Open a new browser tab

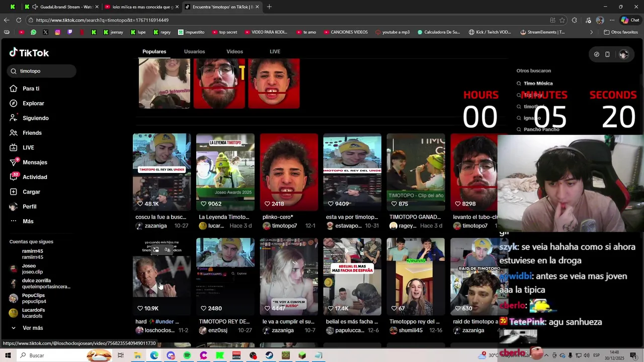coord(269,7)
